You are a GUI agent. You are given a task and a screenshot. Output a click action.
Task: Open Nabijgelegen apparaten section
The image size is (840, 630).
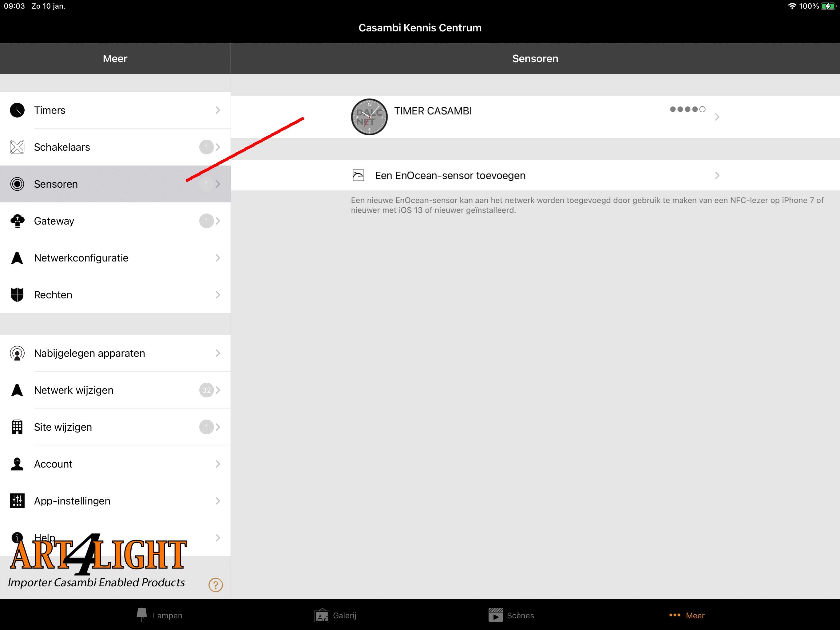116,353
